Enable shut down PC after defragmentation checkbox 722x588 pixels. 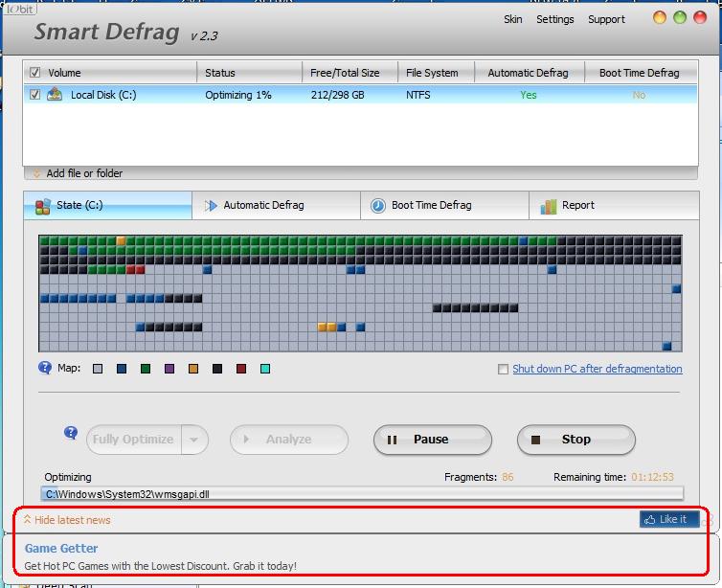tap(503, 370)
